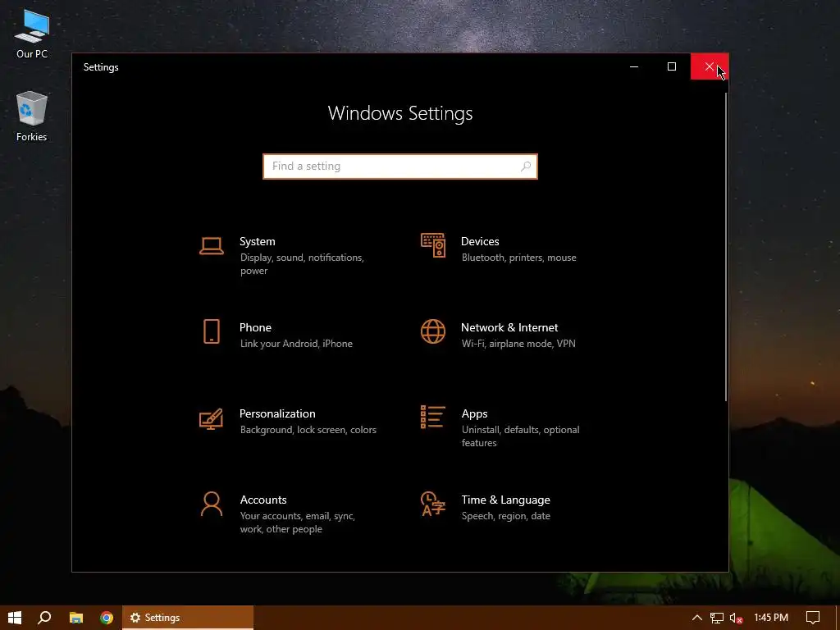Click "Wi-Fi, airplane mode, VPN" text
Image resolution: width=840 pixels, height=630 pixels.
click(x=518, y=344)
